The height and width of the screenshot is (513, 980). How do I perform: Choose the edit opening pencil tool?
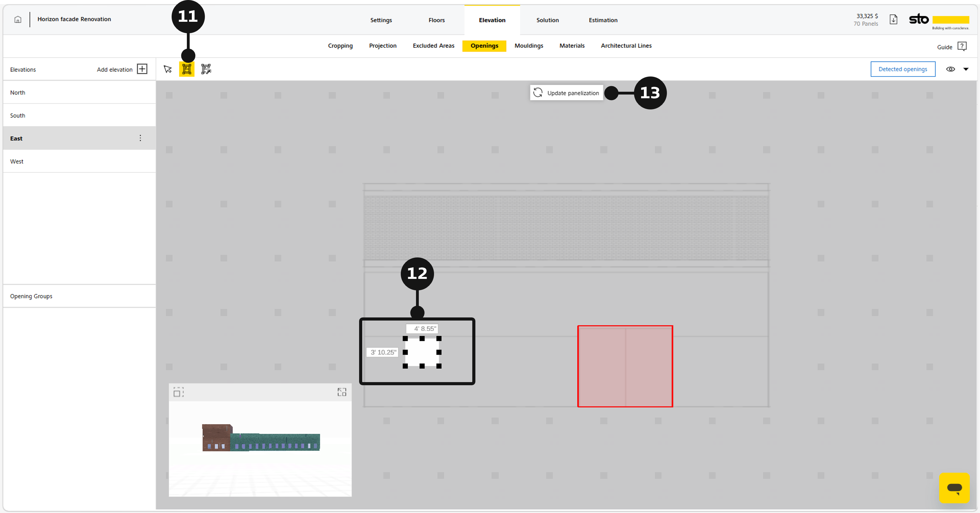(206, 69)
